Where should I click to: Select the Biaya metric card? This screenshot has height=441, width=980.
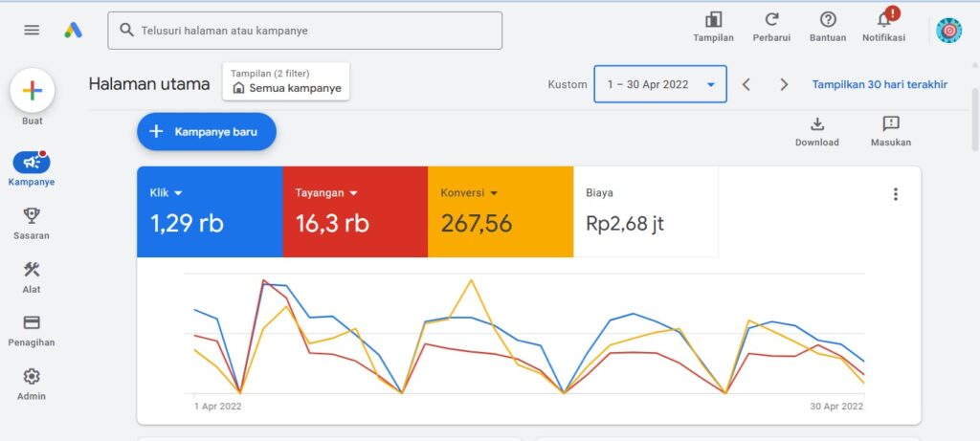tap(645, 211)
